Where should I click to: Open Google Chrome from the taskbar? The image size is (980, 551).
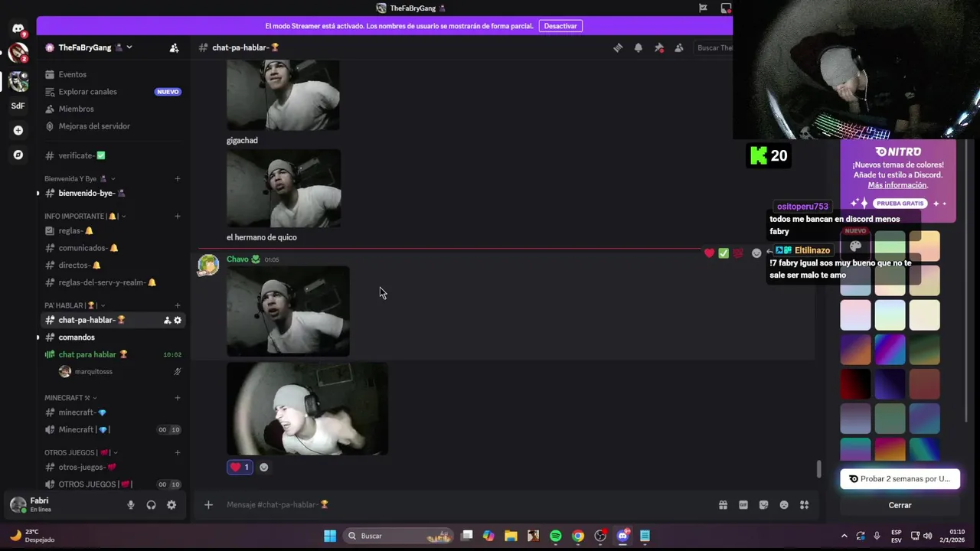[578, 536]
